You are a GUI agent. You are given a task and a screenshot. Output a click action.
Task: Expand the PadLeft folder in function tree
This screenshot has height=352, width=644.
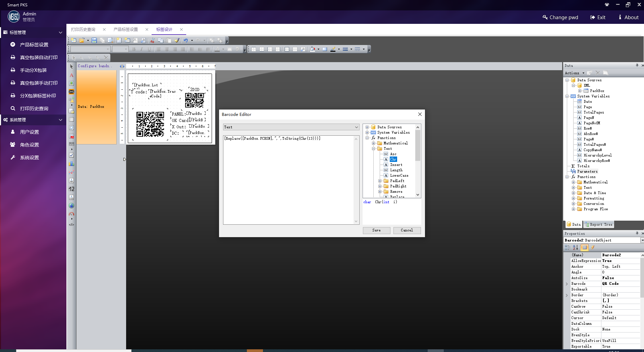(x=380, y=181)
